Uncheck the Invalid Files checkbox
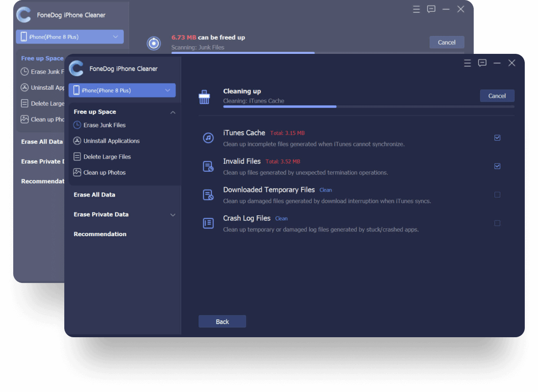 tap(497, 166)
